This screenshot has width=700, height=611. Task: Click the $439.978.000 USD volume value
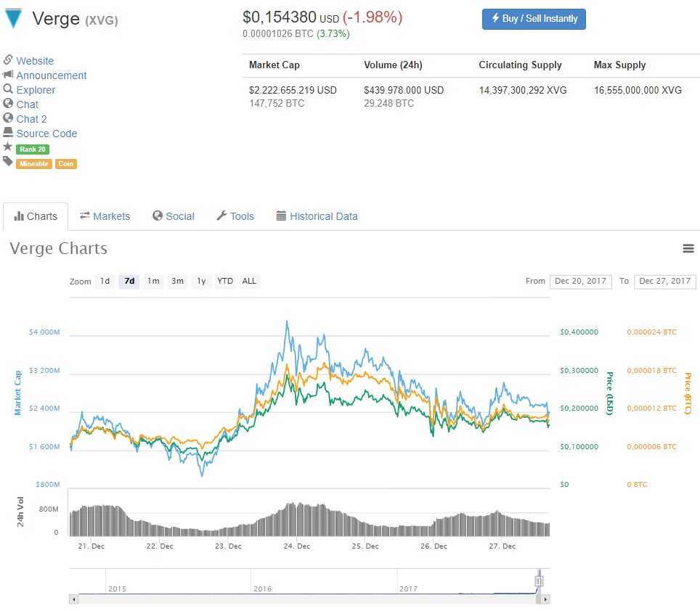404,90
